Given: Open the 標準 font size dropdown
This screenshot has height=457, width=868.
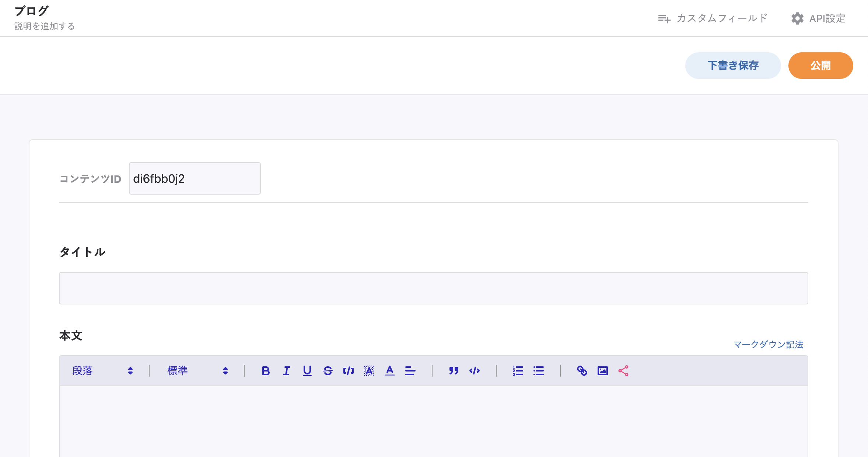Looking at the screenshot, I should pyautogui.click(x=197, y=371).
